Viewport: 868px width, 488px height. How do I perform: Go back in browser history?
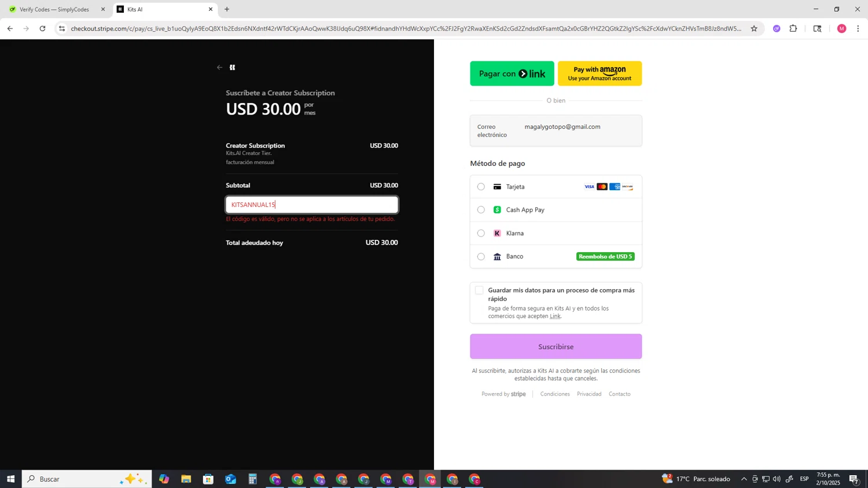pyautogui.click(x=10, y=28)
